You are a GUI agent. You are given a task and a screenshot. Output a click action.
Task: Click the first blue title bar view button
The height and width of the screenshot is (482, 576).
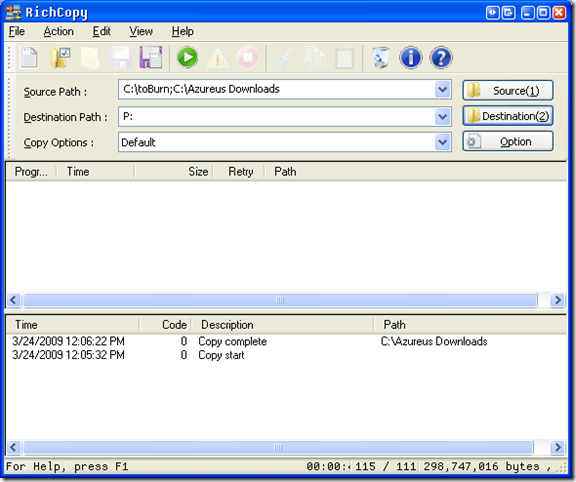click(493, 13)
